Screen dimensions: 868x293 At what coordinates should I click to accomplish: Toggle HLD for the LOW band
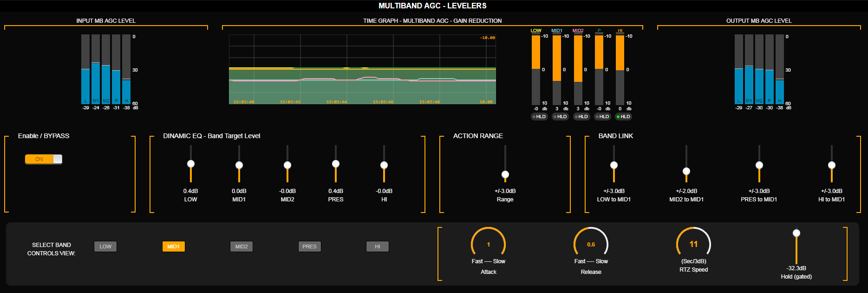(x=539, y=117)
